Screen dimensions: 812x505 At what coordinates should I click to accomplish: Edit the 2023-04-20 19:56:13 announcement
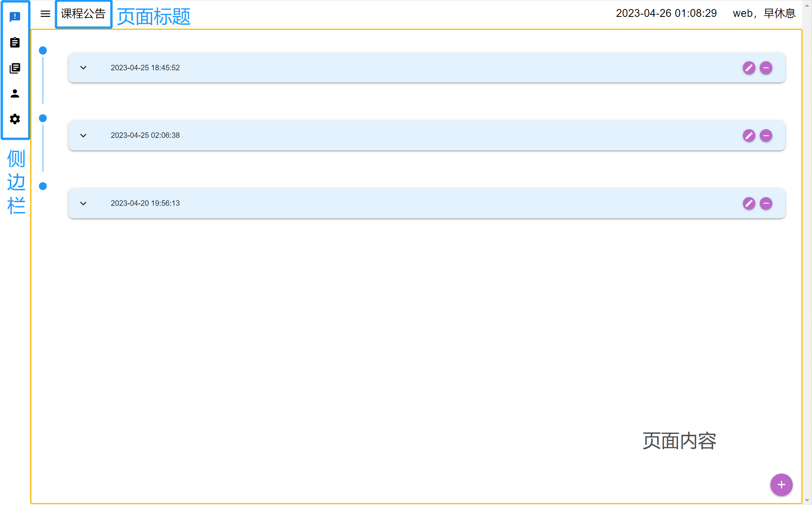pos(749,203)
